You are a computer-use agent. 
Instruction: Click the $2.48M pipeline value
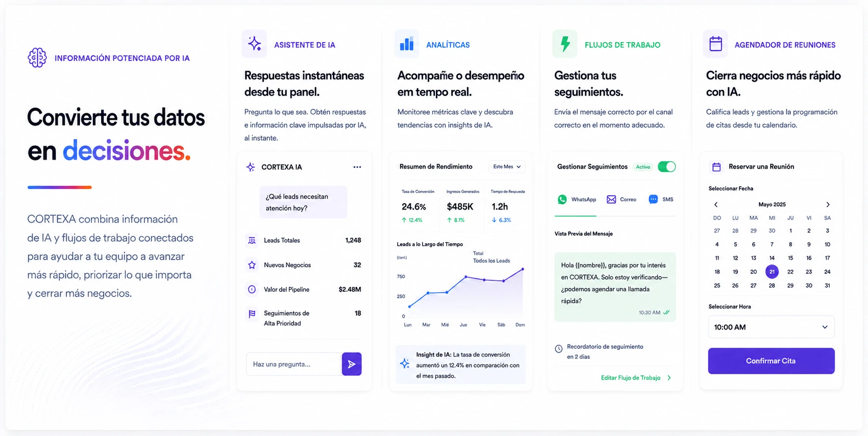click(350, 289)
